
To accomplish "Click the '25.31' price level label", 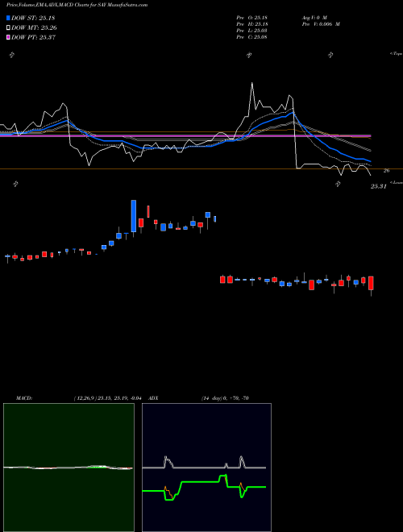I will tap(379, 186).
